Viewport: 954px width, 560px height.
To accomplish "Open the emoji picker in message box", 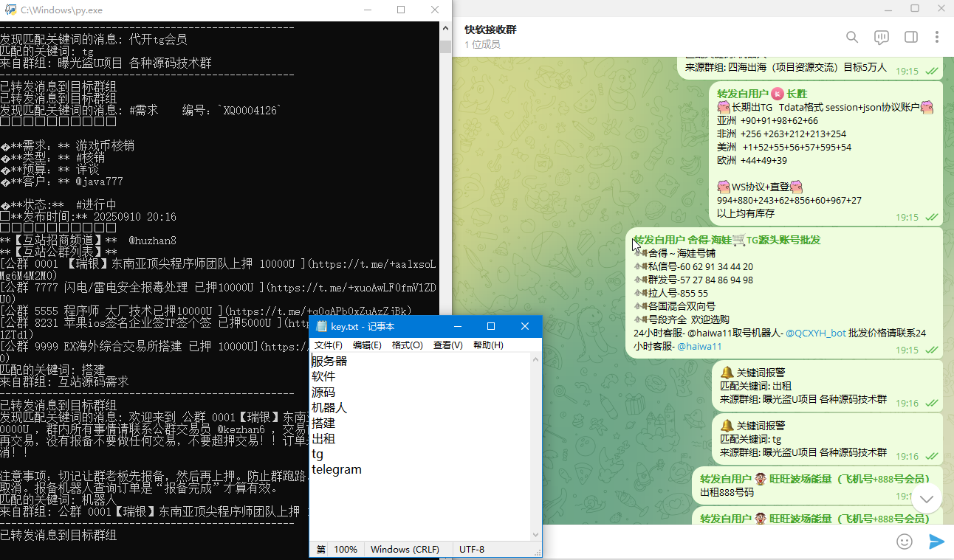I will point(904,542).
